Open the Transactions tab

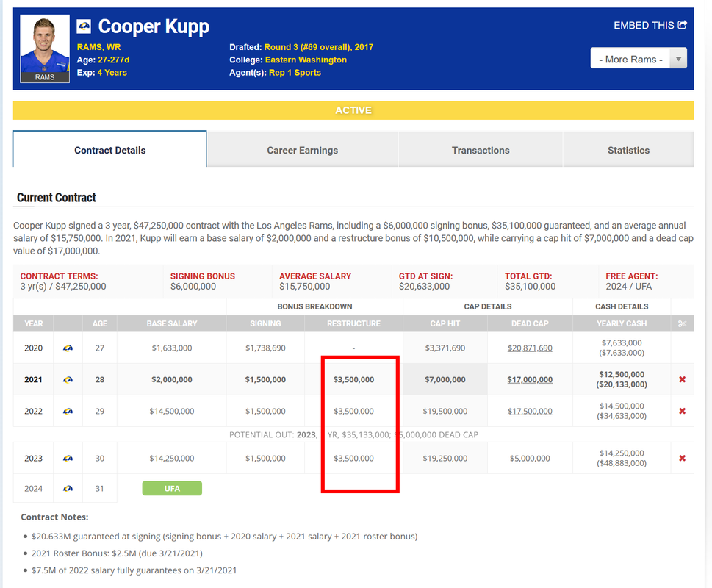click(x=481, y=150)
